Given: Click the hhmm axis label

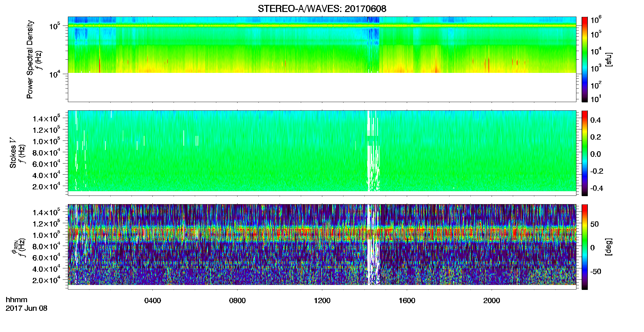Looking at the screenshot, I should [17, 300].
